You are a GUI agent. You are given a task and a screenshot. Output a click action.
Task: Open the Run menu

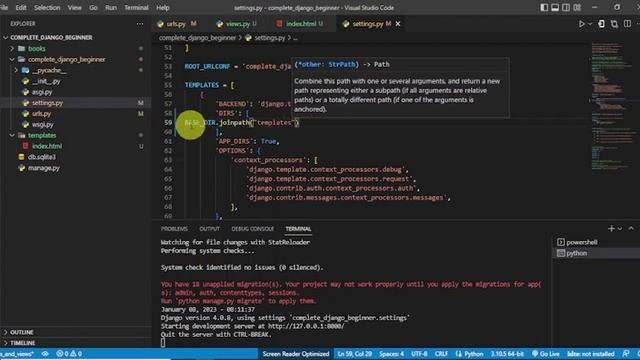pos(111,7)
